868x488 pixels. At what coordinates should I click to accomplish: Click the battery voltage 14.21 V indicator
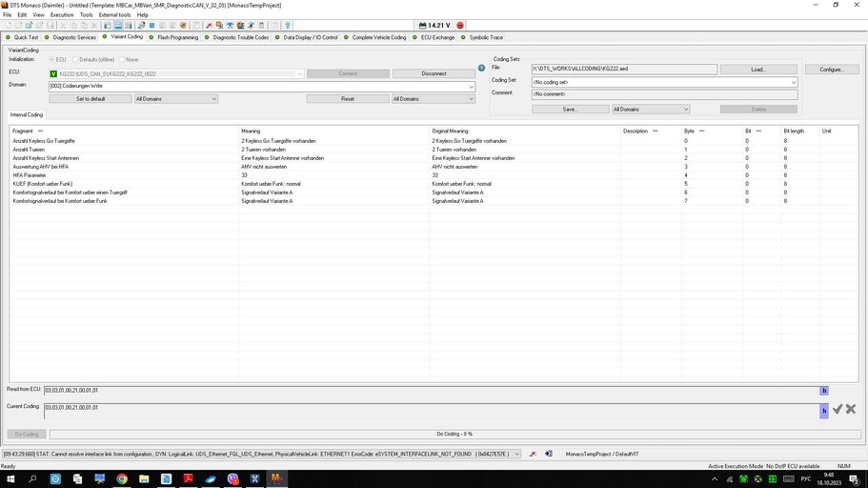[x=434, y=26]
